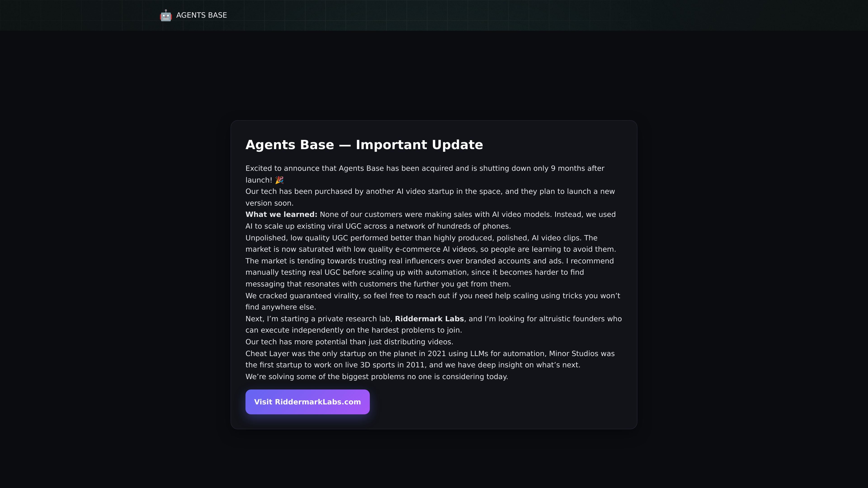Click the bold 'Riddermark Labs' text
868x488 pixels.
point(429,319)
